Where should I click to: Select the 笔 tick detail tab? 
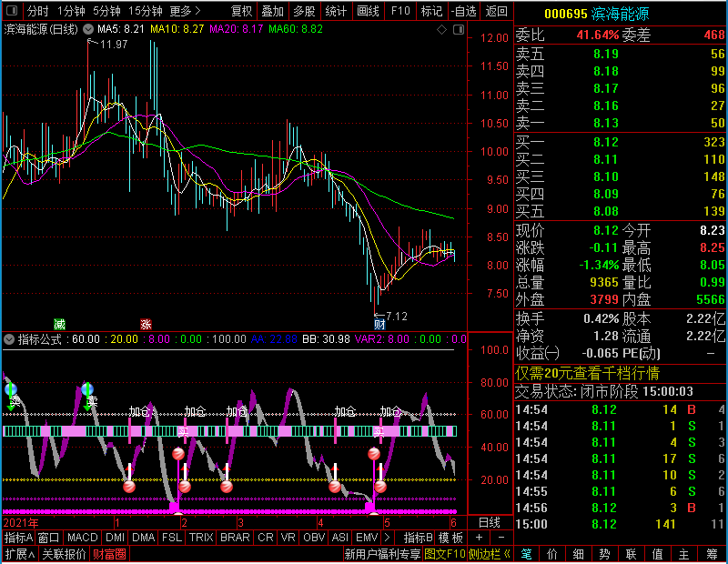tap(526, 554)
